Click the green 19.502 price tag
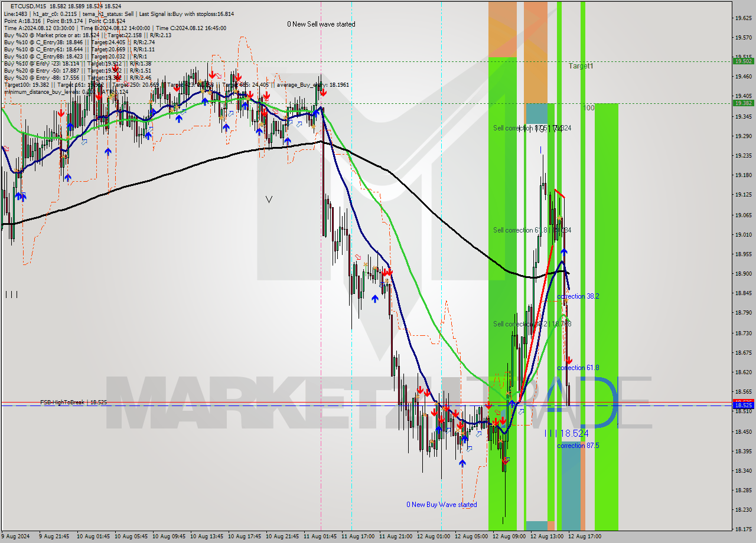The image size is (756, 543). pyautogui.click(x=743, y=61)
